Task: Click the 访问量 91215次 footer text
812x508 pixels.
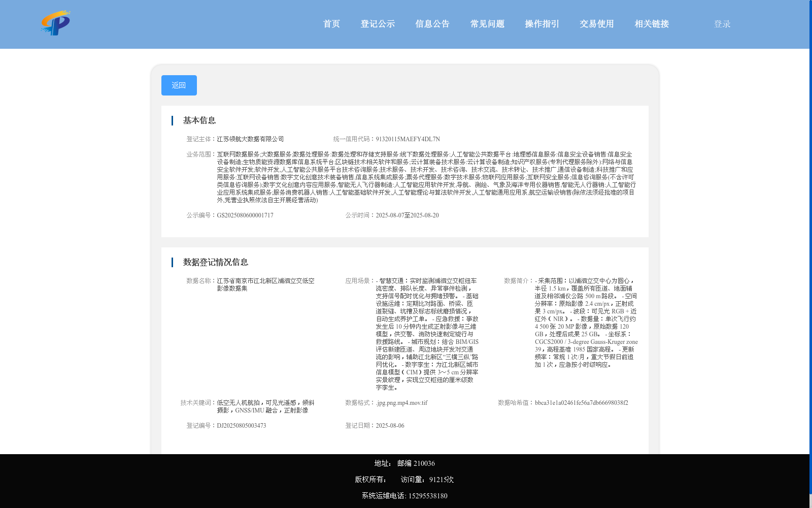Action: coord(427,480)
